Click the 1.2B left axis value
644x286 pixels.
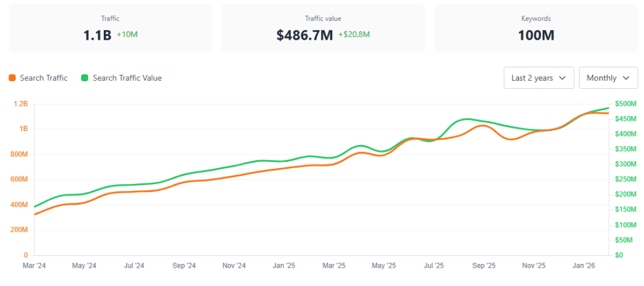(20, 104)
